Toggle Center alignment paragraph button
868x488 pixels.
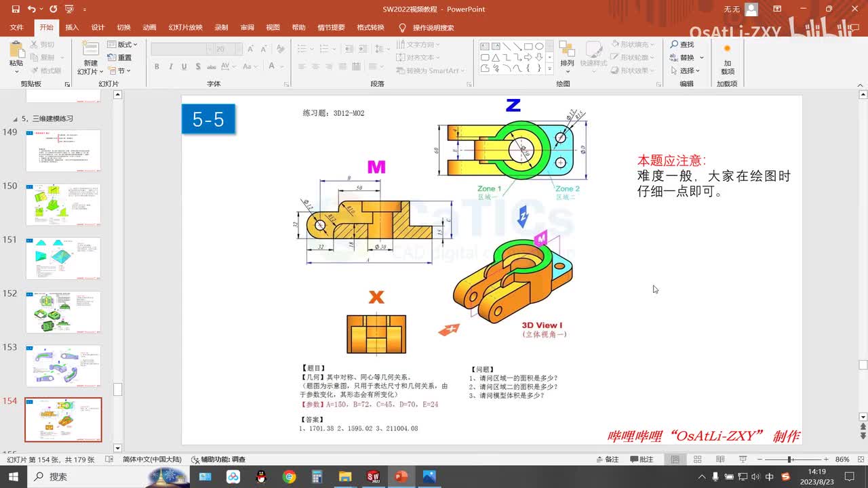[x=316, y=66]
